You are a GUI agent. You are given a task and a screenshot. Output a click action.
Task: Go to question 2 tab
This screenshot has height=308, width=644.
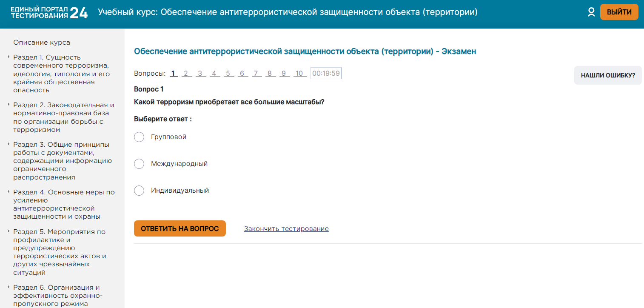(x=186, y=74)
